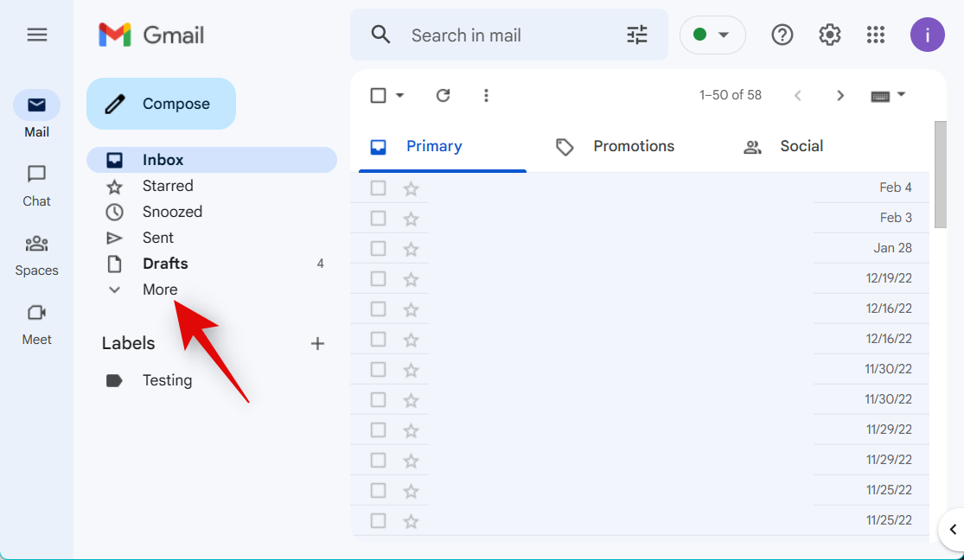964x560 pixels.
Task: Open the Drafts folder
Action: [x=165, y=264]
